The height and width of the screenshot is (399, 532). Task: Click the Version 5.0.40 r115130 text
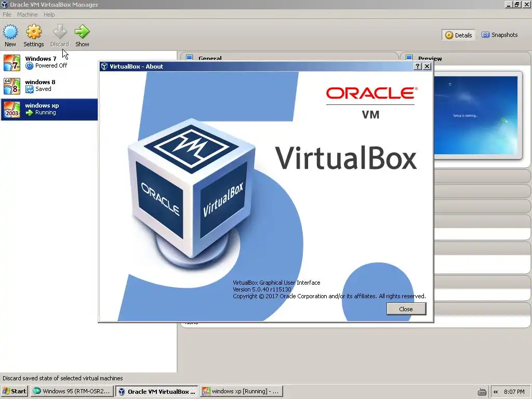click(x=262, y=289)
